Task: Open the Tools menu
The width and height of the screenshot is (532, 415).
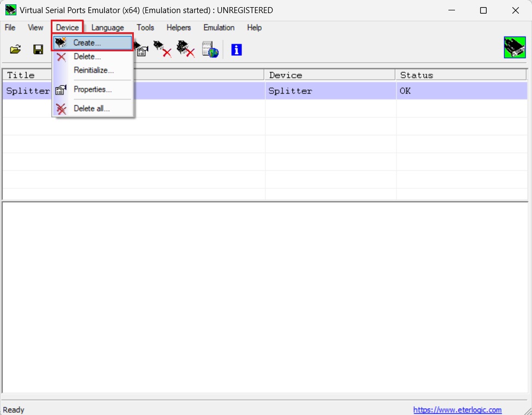Action: tap(145, 27)
